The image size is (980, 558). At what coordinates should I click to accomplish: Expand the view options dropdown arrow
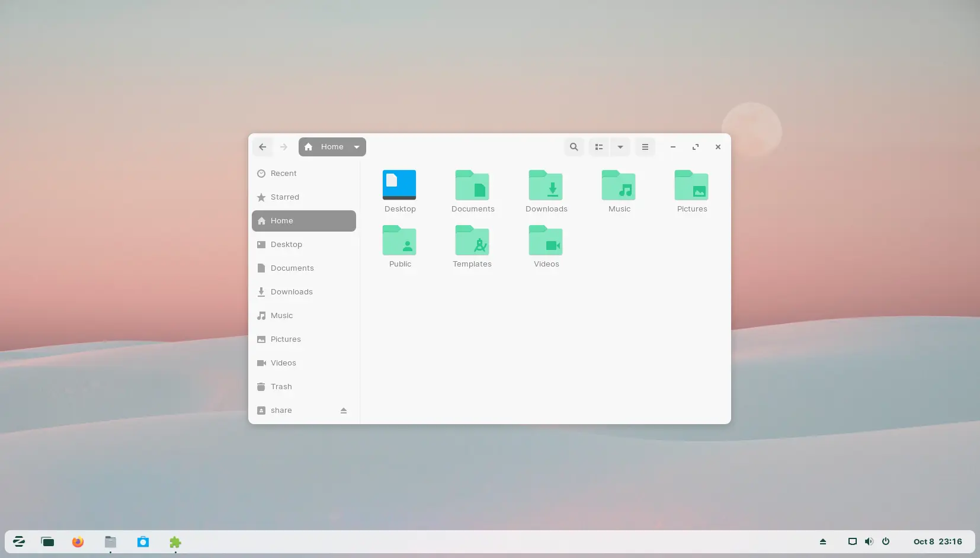point(620,147)
